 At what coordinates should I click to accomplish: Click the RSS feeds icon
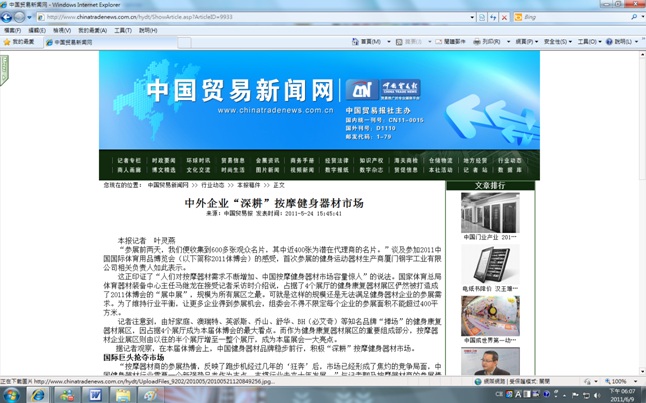tap(399, 42)
